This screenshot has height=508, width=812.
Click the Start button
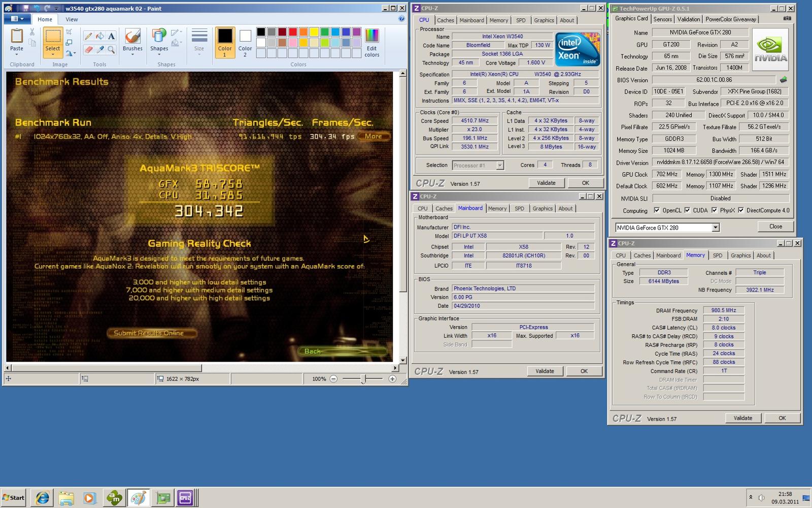tap(14, 498)
